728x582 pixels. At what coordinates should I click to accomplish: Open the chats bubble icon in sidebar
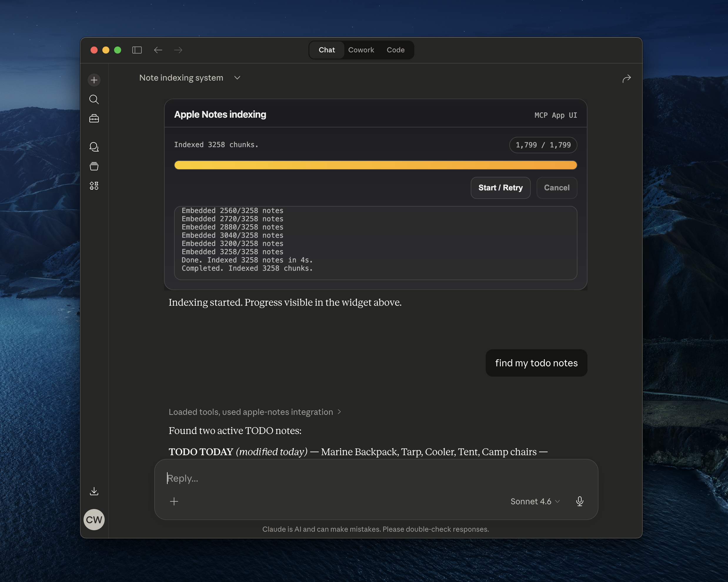94,147
